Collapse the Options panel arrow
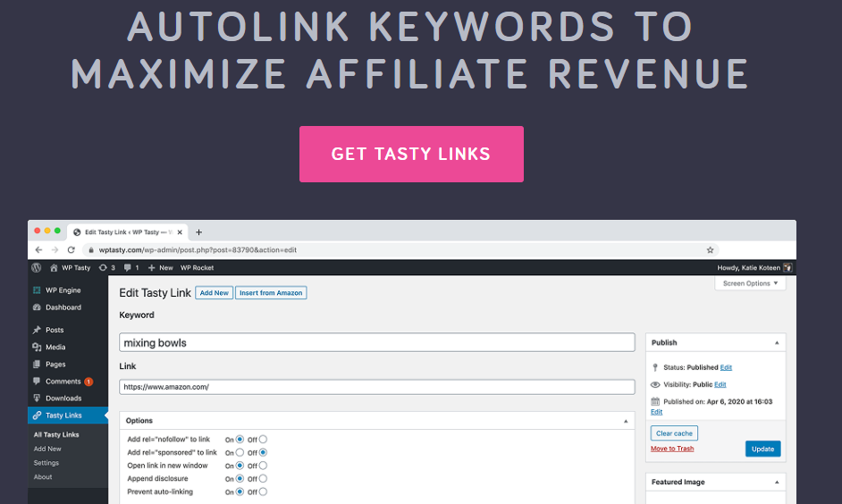 626,421
